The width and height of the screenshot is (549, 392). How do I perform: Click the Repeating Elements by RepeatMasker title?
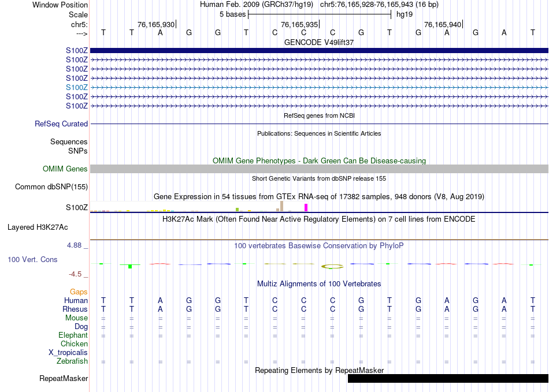coord(319,370)
